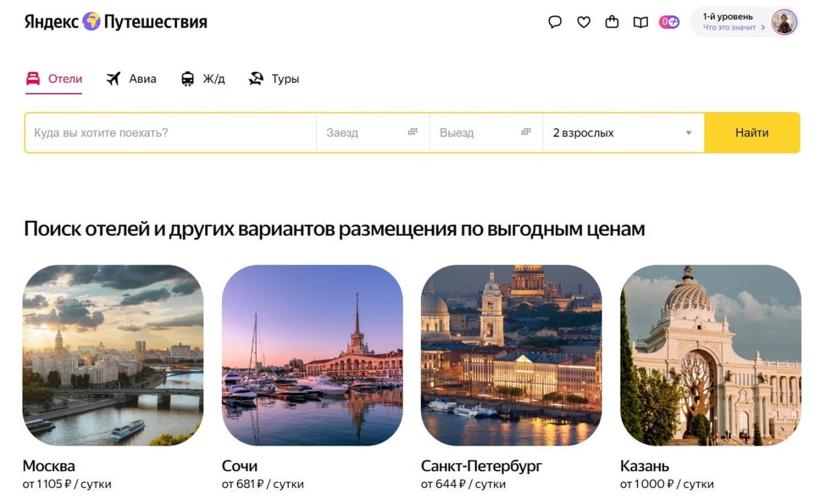Open the Заезд calendar grid icon
Screen dimensions: 821x504
point(413,132)
